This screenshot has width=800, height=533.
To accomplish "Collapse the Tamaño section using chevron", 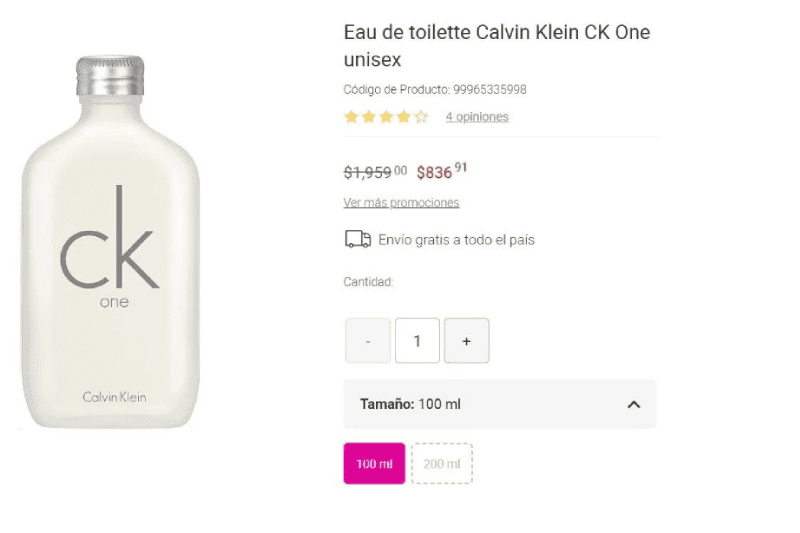I will point(633,405).
